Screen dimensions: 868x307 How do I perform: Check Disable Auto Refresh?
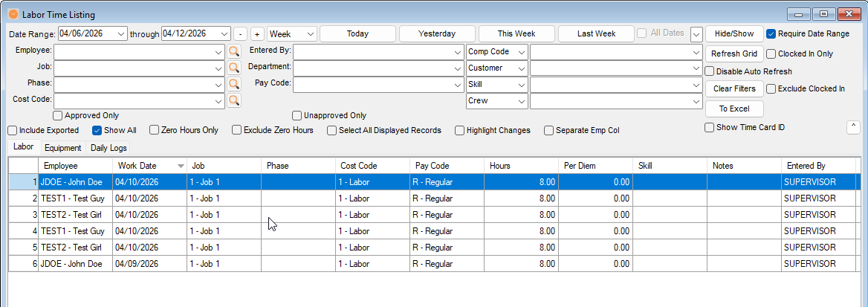709,71
